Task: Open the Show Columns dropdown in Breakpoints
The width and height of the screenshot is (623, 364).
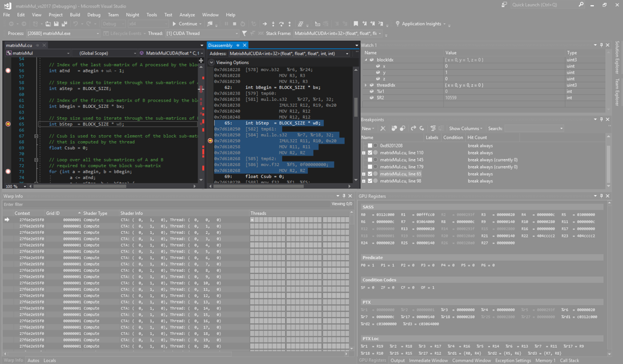Action: point(466,128)
